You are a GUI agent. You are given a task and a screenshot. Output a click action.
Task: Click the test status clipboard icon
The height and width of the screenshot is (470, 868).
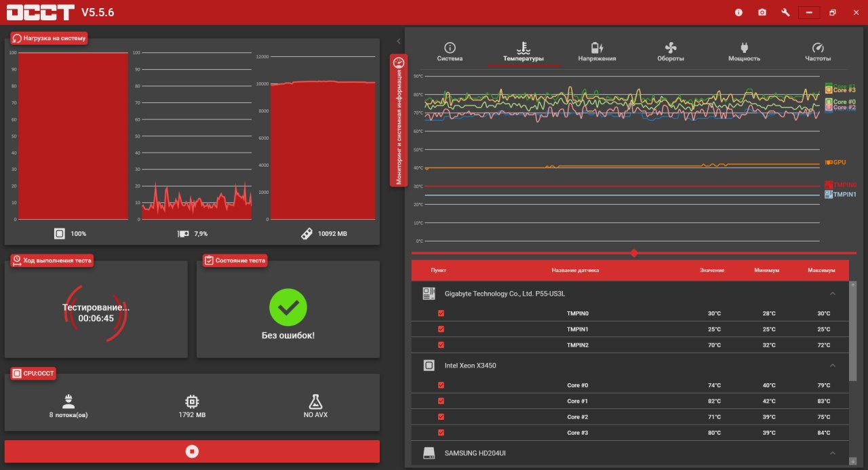click(209, 260)
